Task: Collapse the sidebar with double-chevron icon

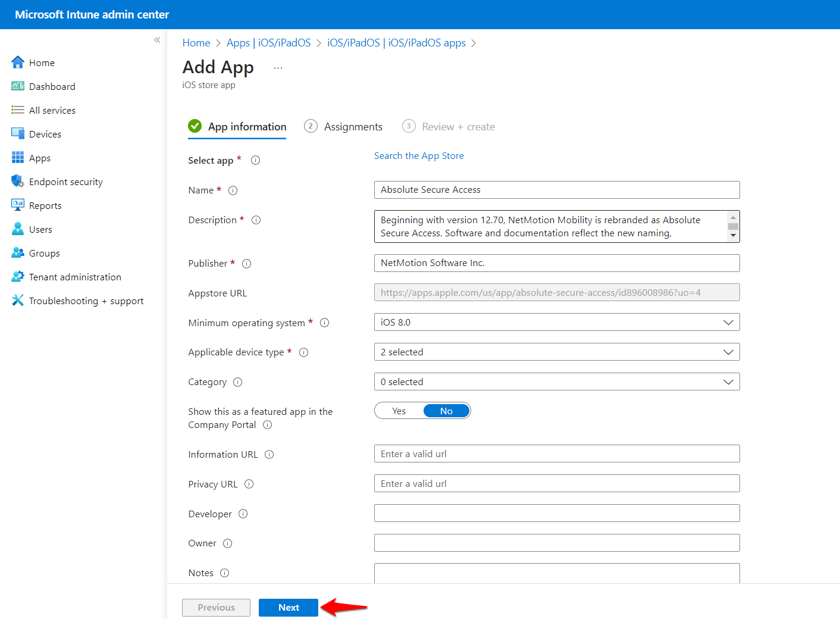Action: pos(157,40)
